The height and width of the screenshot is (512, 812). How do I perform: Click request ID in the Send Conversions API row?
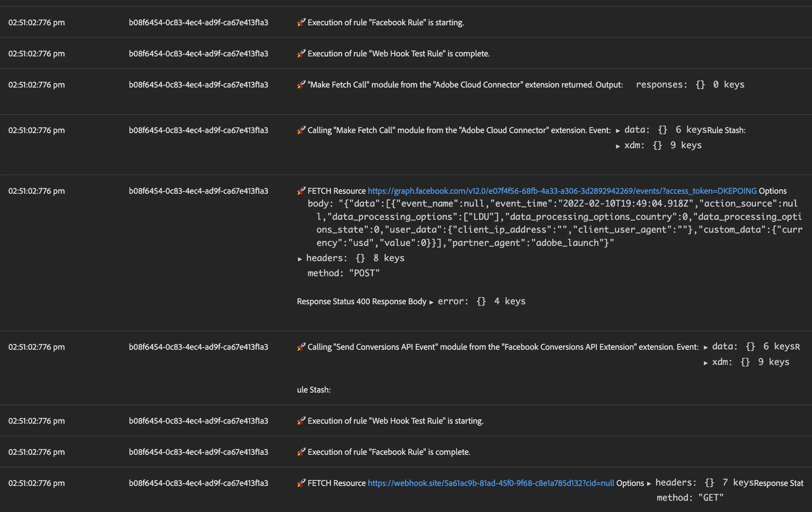[x=198, y=347]
